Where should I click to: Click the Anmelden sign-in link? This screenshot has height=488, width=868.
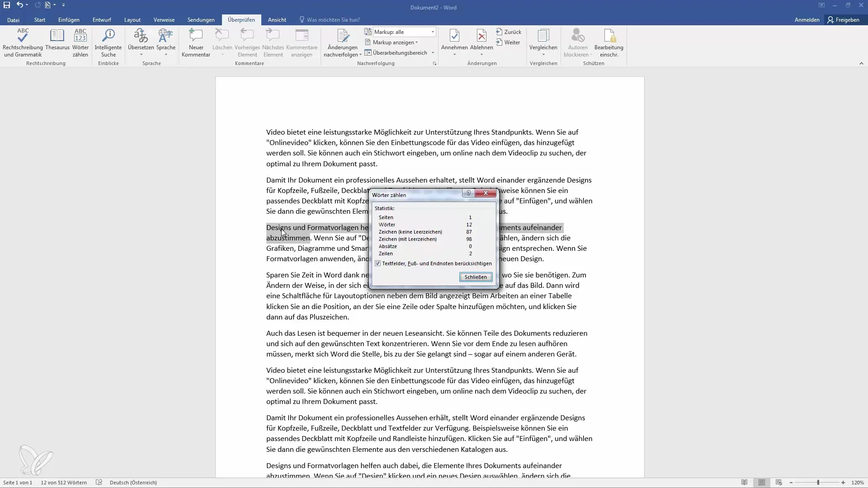[807, 20]
